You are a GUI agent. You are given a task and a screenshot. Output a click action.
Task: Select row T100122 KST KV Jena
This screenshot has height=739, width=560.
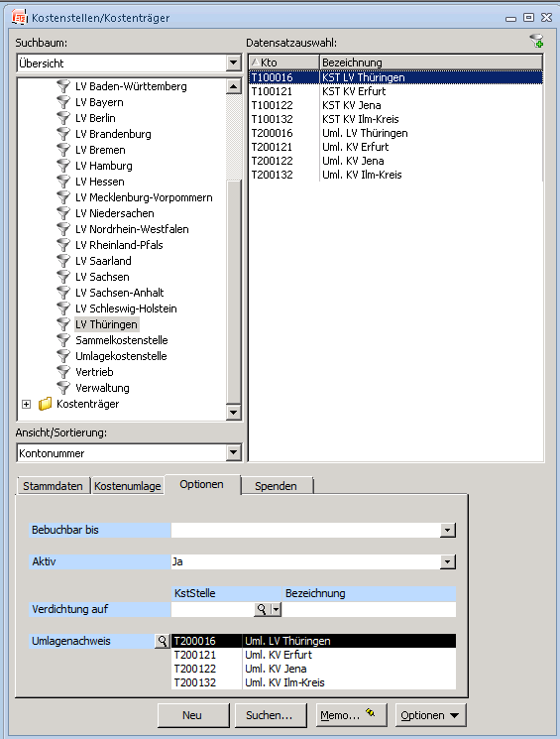395,105
